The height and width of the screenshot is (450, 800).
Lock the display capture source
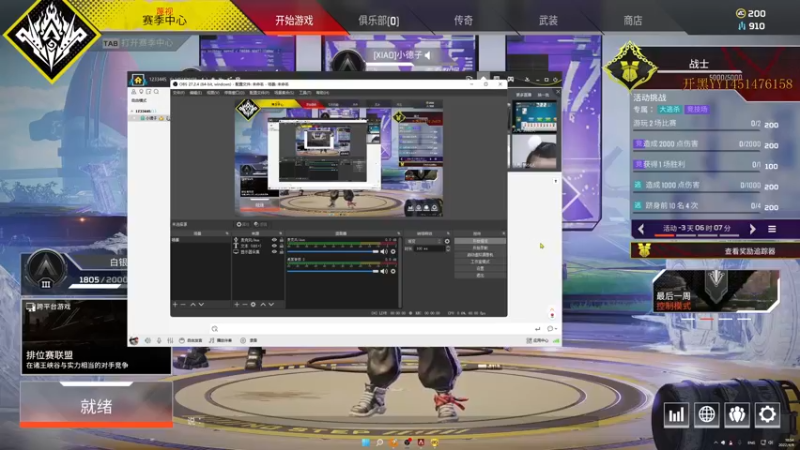click(282, 252)
